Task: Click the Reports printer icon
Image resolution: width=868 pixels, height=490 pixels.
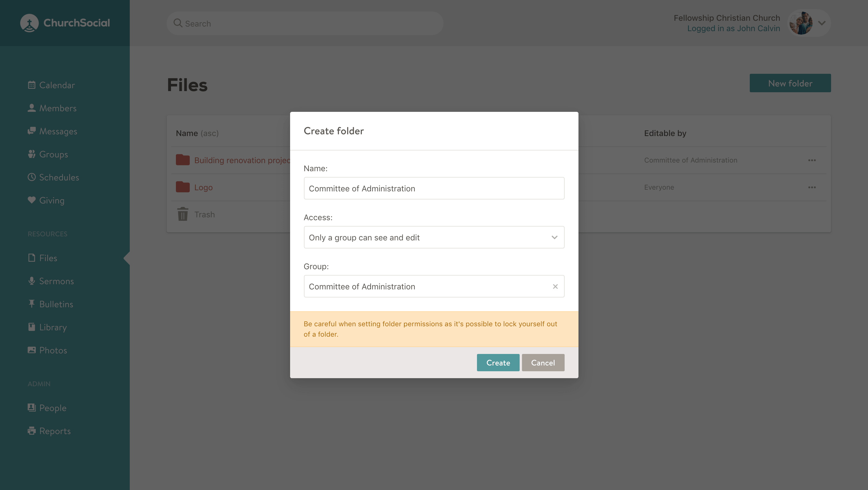Action: [32, 431]
